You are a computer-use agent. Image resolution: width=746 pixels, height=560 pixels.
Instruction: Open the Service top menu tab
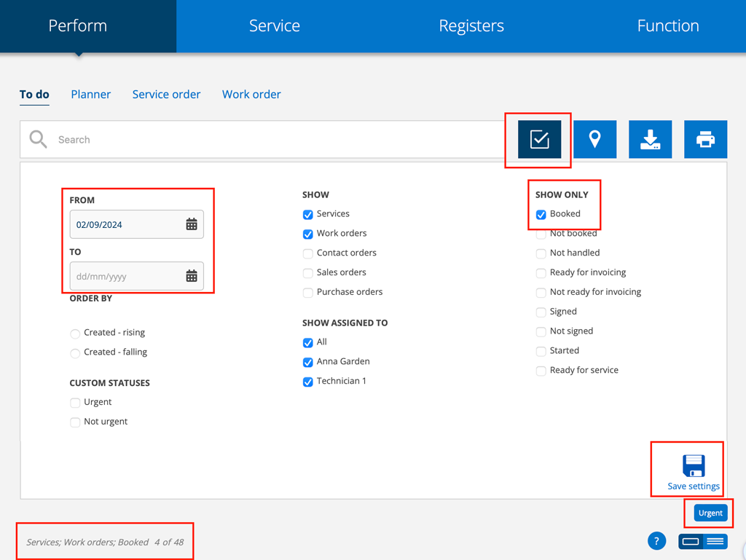(274, 26)
